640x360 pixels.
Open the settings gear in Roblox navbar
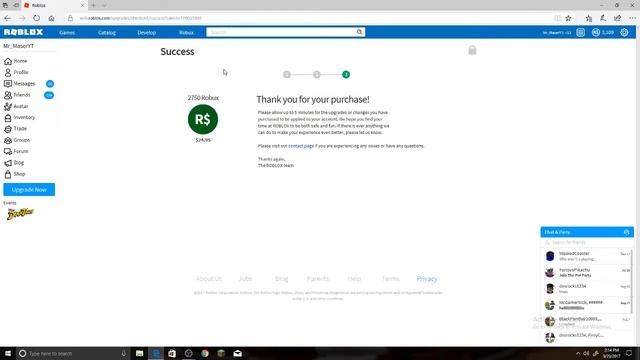click(624, 32)
